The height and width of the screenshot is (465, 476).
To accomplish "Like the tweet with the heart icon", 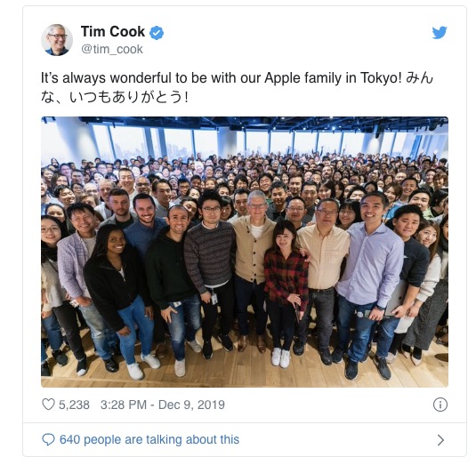I will (x=48, y=405).
